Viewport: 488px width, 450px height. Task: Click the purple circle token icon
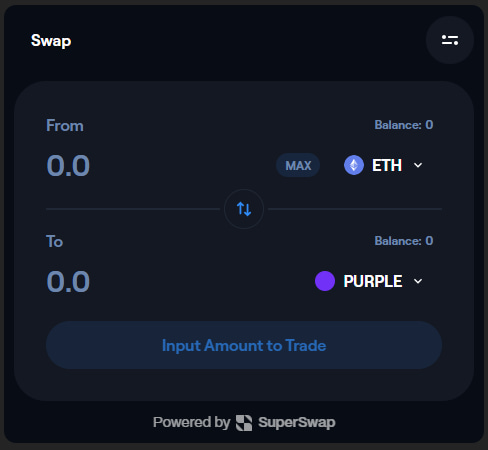325,281
